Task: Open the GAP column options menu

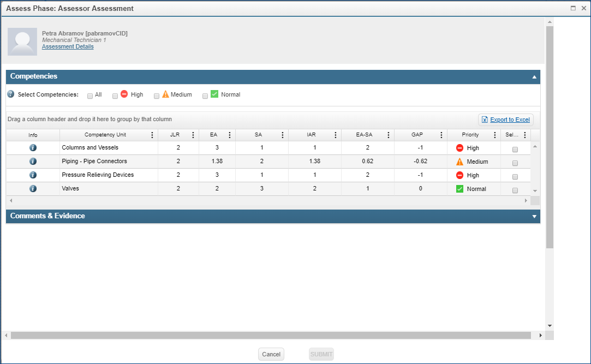Action: [x=441, y=135]
